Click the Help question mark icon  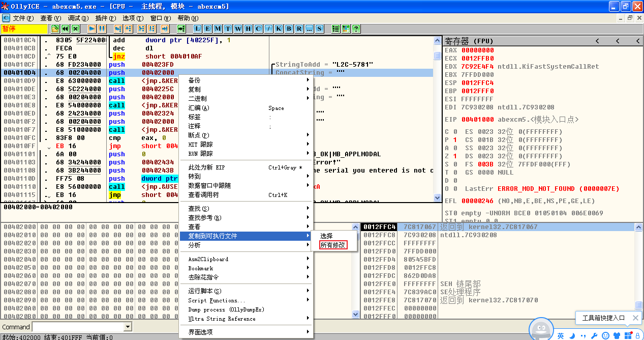tap(356, 29)
